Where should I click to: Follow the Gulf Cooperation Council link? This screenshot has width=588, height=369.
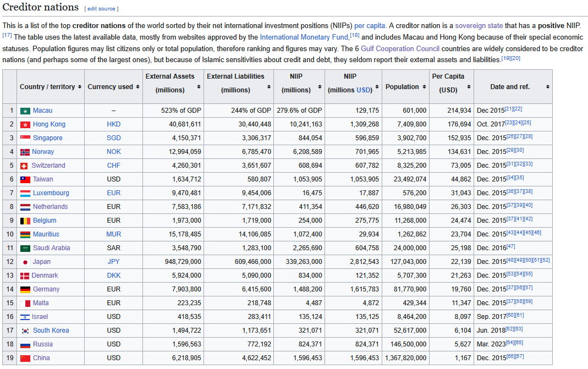[405, 48]
